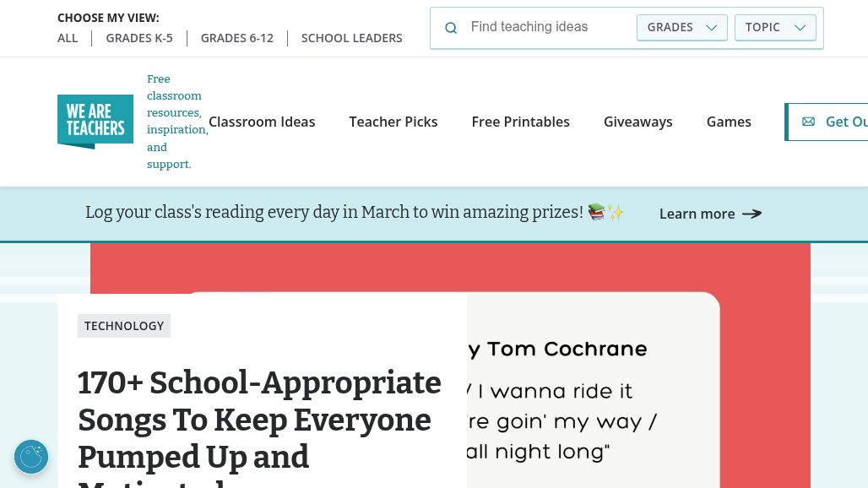This screenshot has height=488, width=868.
Task: Open the Classroom Ideas menu
Action: (x=262, y=122)
